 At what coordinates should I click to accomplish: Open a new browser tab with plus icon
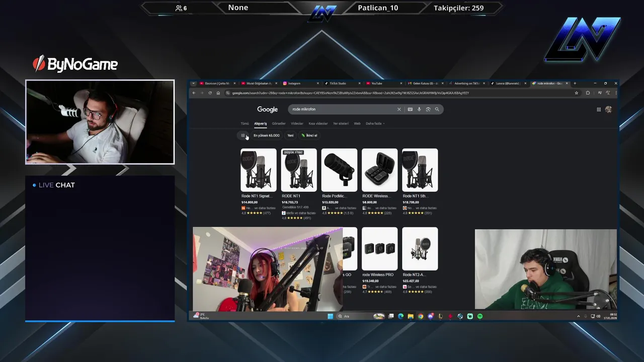(x=575, y=83)
